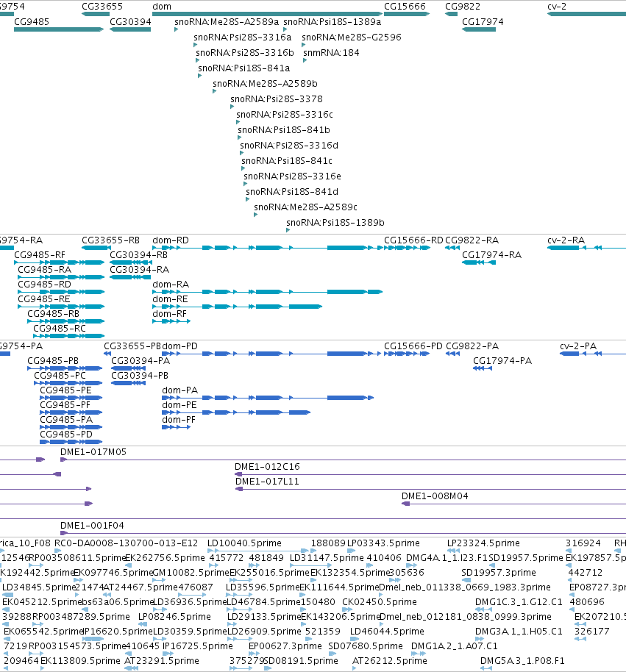
Task: Click snoRNA:Psi28S-3316c label
Action: pyautogui.click(x=285, y=115)
